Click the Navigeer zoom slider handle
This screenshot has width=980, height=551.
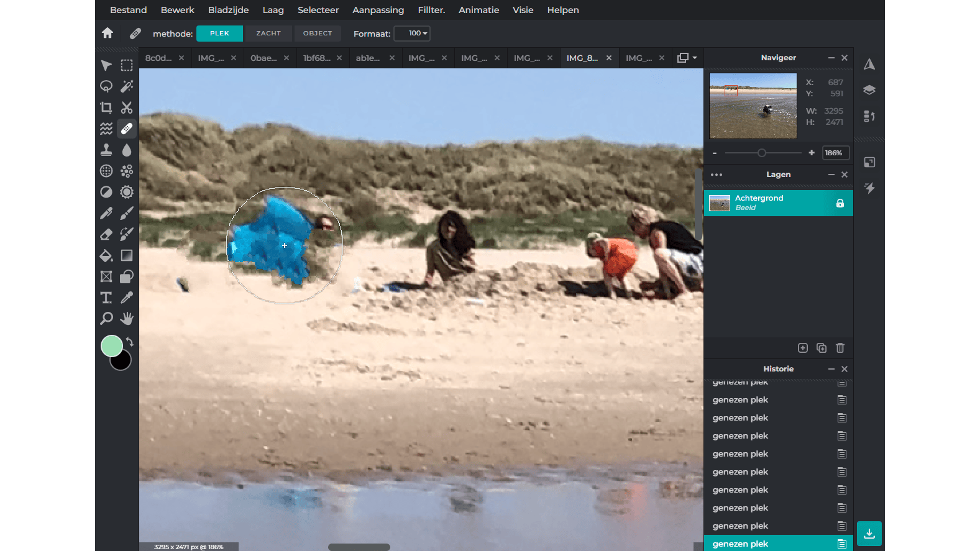(762, 153)
